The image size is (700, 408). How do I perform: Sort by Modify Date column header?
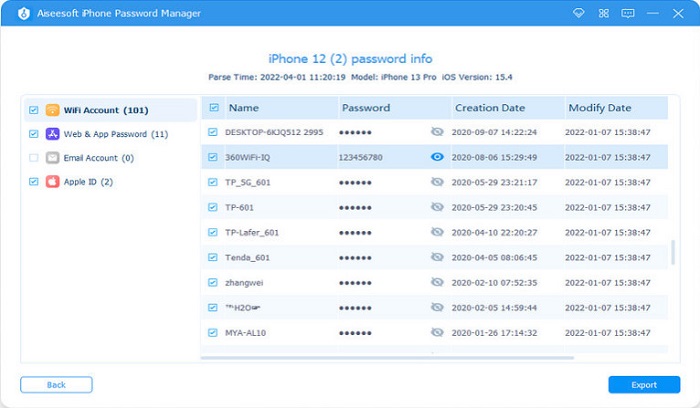coord(600,107)
